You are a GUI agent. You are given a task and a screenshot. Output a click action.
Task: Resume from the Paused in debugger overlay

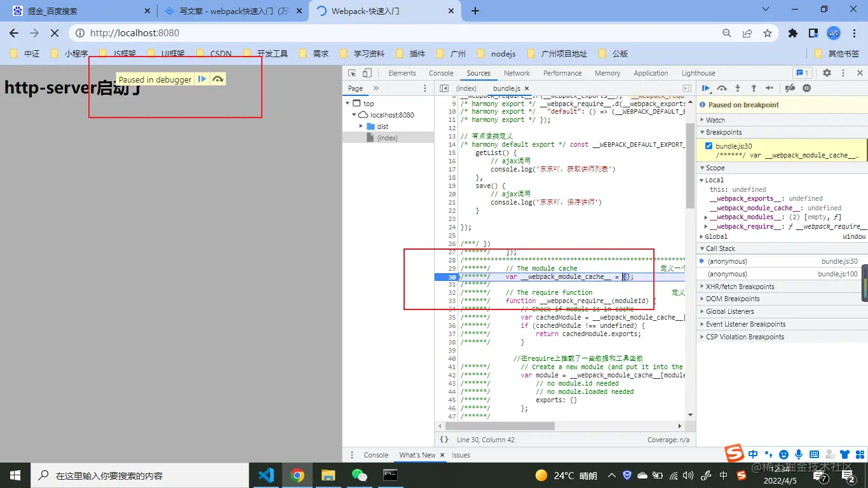202,79
